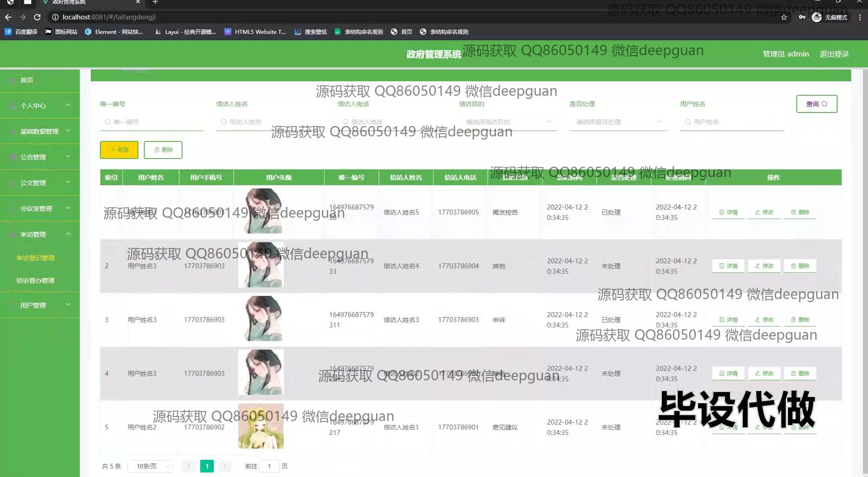The image size is (868, 477).
Task: Click 修改 for 信访人姓名5 row
Action: [764, 212]
